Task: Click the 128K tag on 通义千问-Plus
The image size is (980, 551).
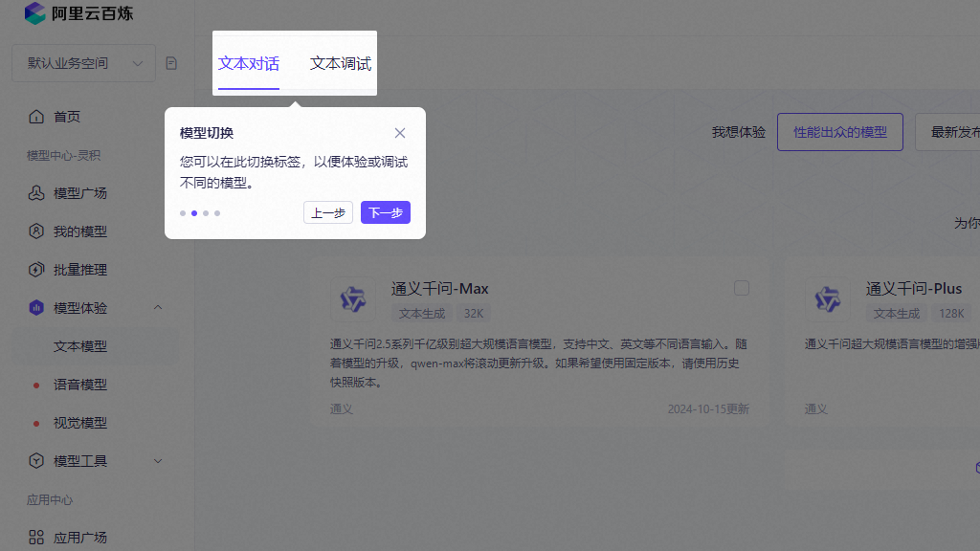Action: [951, 314]
